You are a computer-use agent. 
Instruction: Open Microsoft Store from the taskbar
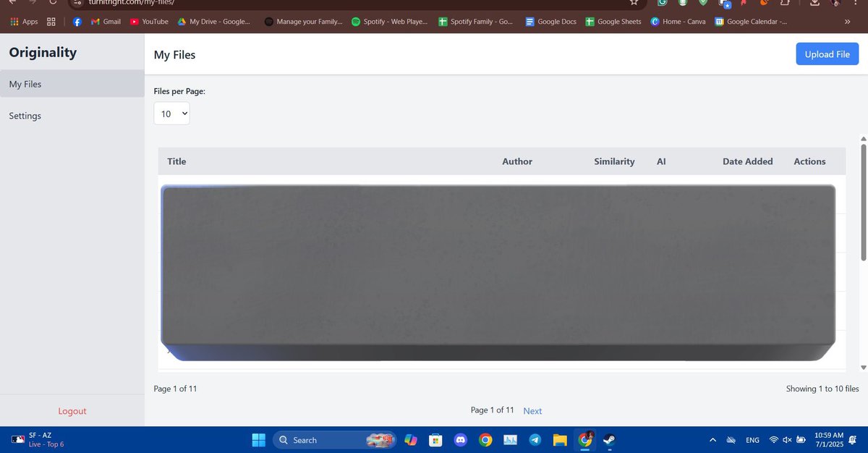point(435,439)
